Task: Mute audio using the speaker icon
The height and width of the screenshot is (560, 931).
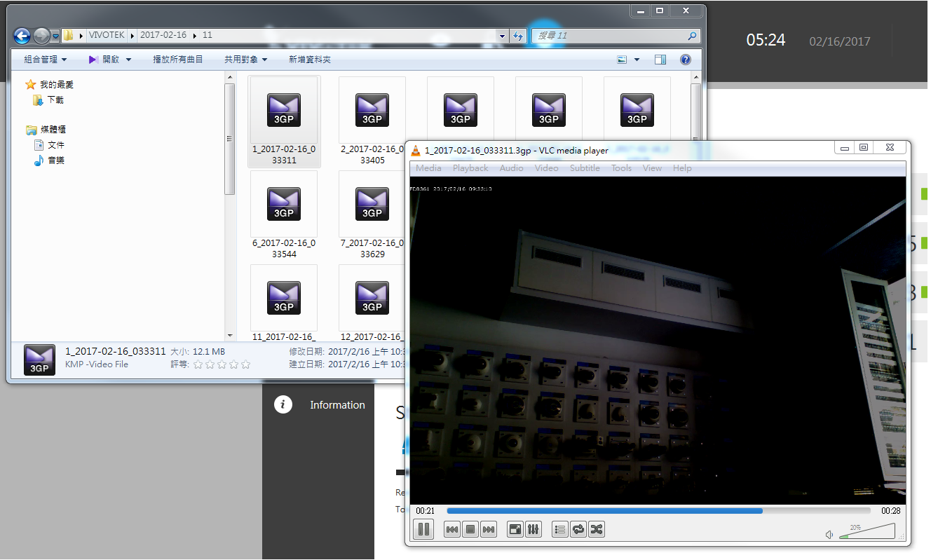Action: (829, 534)
